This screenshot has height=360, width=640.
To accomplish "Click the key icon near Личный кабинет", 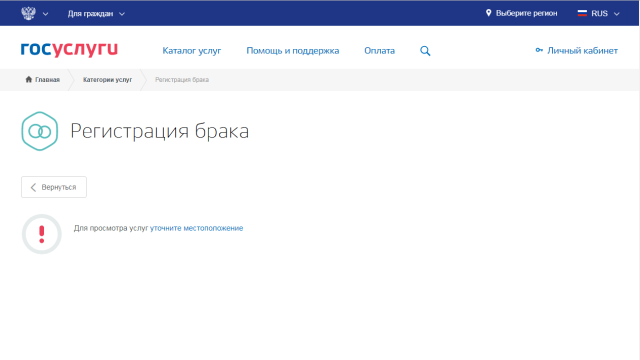I will coord(539,50).
